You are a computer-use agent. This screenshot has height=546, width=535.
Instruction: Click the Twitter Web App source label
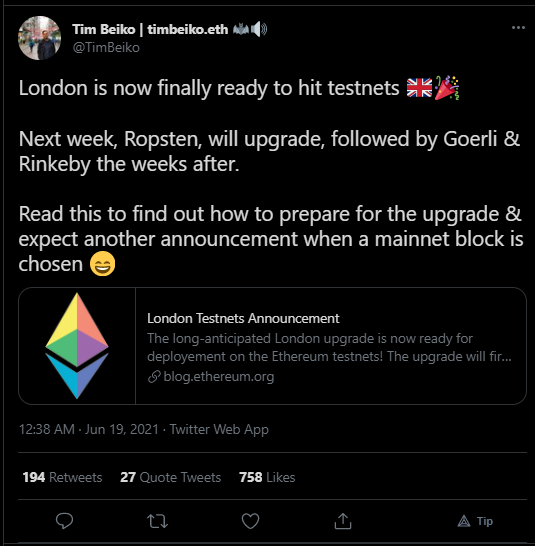pos(219,429)
